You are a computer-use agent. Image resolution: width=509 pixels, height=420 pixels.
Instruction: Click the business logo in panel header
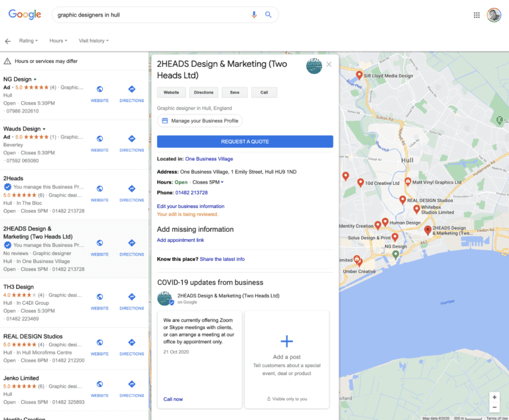click(x=314, y=66)
